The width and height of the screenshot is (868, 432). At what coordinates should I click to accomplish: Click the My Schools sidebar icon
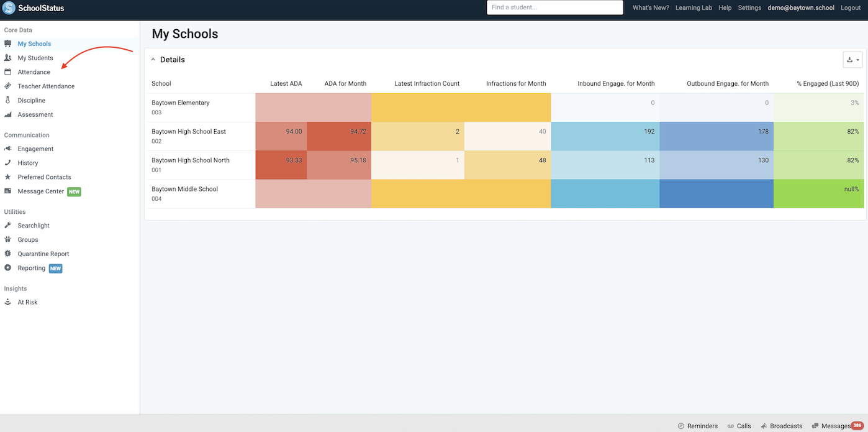[8, 44]
